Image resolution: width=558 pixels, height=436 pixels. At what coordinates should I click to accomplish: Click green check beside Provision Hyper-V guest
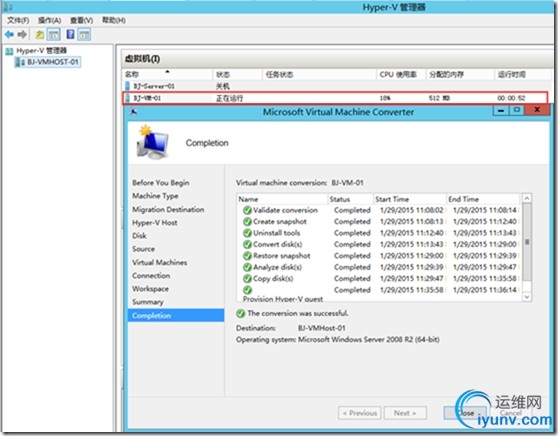coord(247,290)
